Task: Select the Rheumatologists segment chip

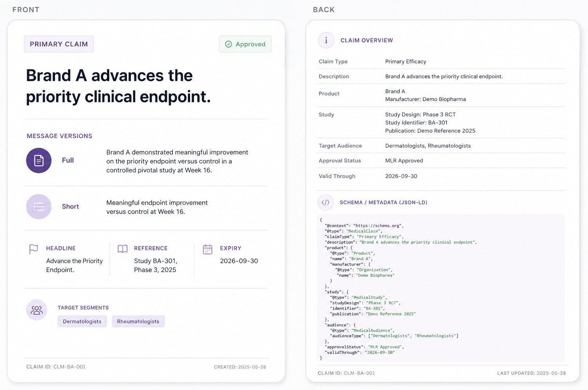Action: 138,321
